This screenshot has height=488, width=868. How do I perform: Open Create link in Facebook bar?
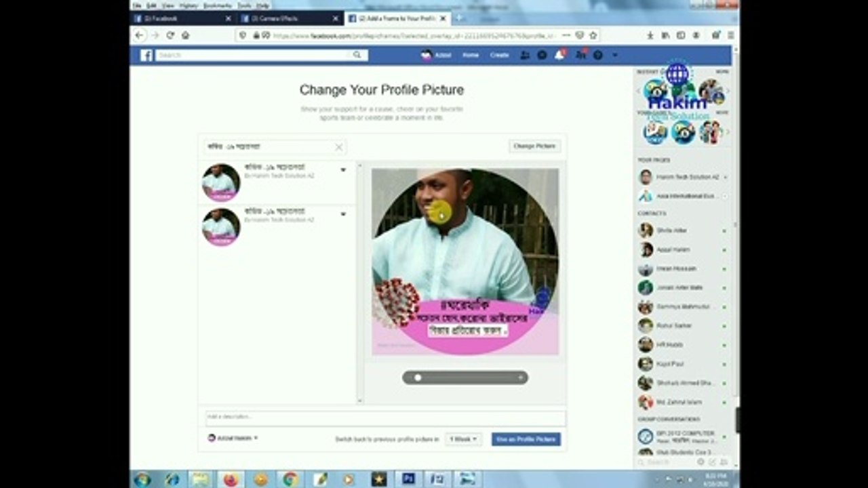499,56
